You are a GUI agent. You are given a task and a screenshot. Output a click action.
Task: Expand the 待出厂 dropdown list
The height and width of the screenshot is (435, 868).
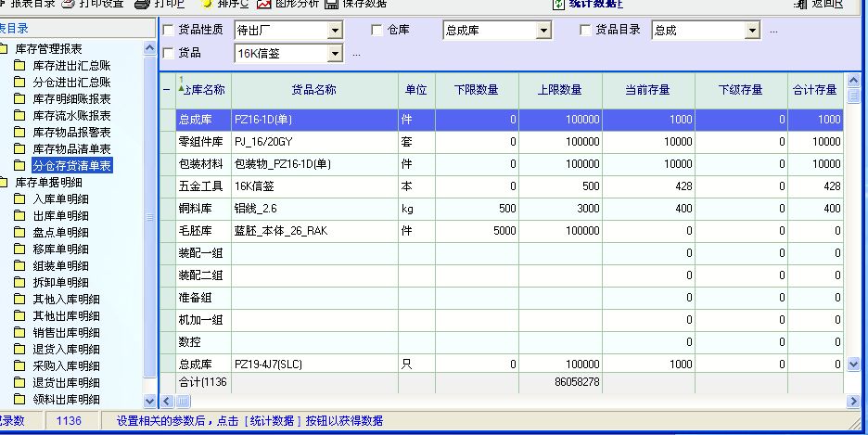point(335,32)
